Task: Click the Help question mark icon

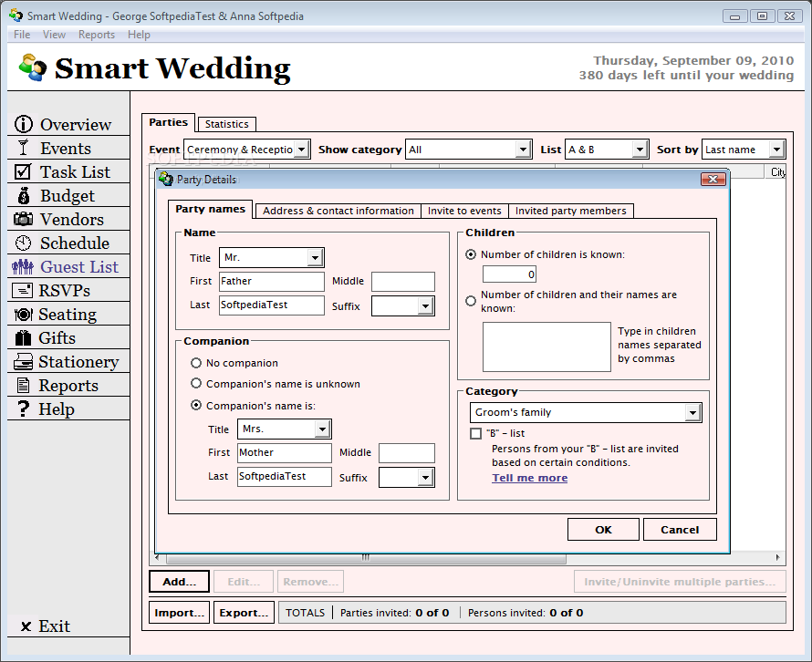Action: (x=24, y=409)
